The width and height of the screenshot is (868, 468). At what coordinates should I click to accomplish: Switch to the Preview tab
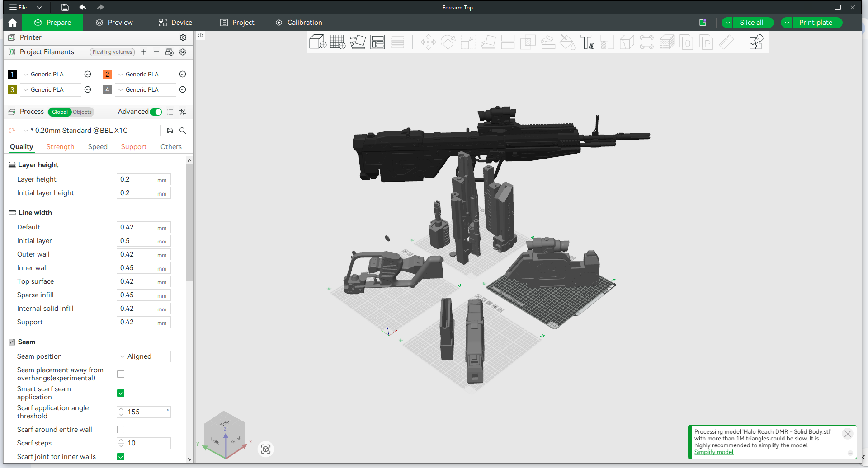tap(114, 23)
